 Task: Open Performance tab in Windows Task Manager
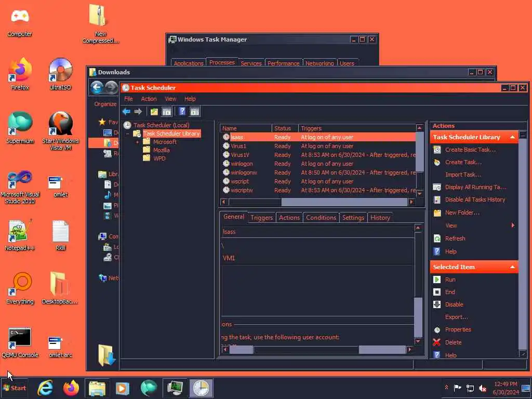click(x=283, y=63)
